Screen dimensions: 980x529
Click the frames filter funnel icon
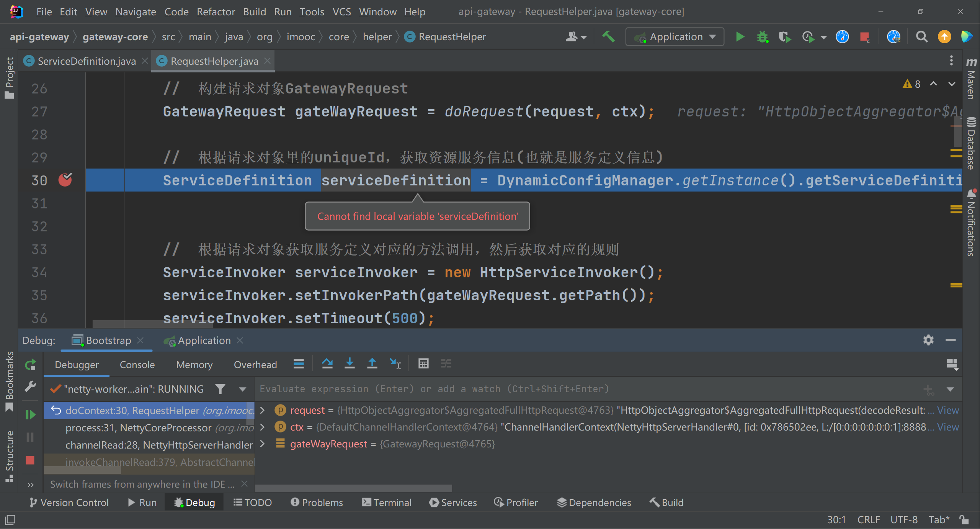(x=220, y=389)
